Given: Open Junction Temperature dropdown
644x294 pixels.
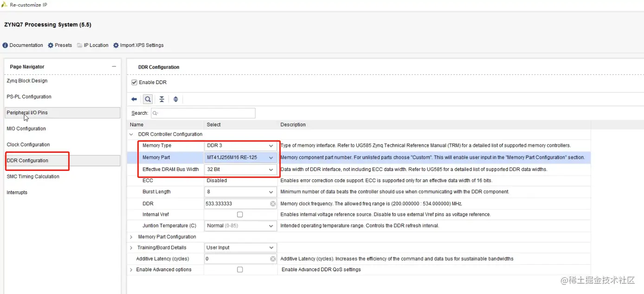Looking at the screenshot, I should tap(241, 226).
